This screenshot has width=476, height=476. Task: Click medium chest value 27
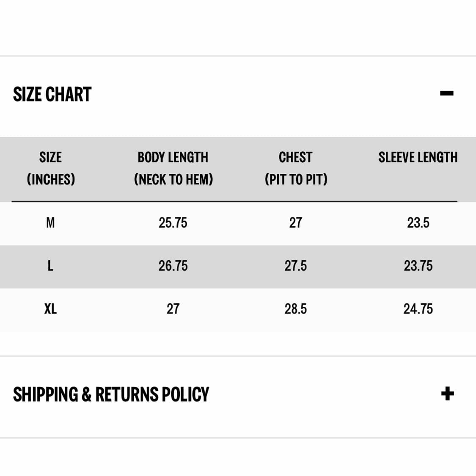point(296,223)
